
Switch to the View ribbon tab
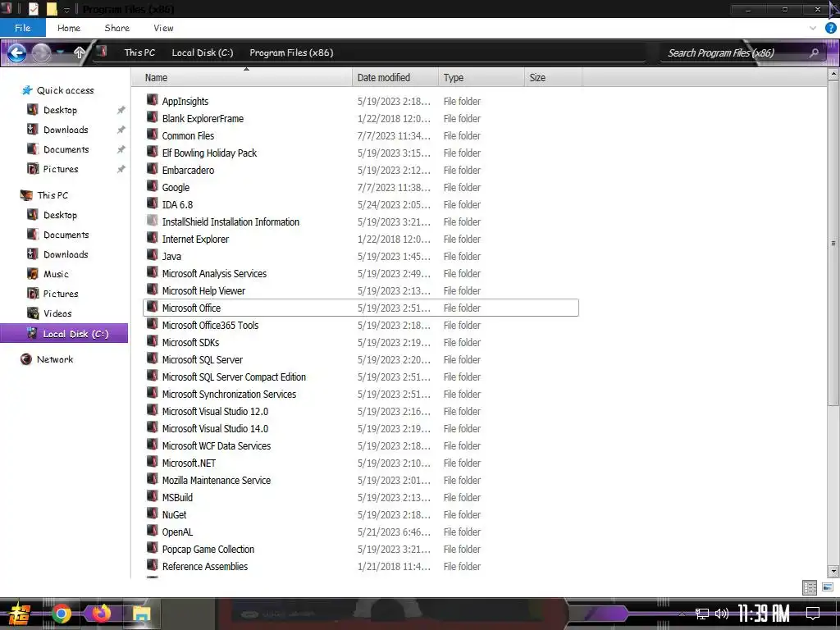click(163, 28)
